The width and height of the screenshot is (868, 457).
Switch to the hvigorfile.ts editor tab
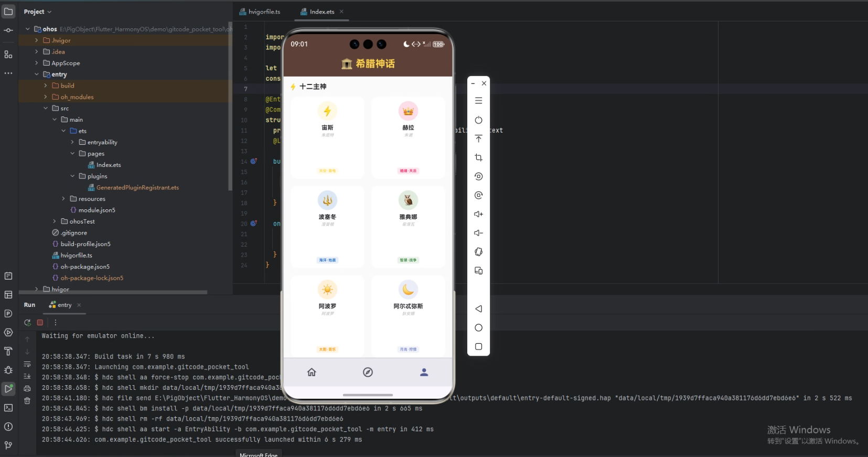(x=260, y=12)
